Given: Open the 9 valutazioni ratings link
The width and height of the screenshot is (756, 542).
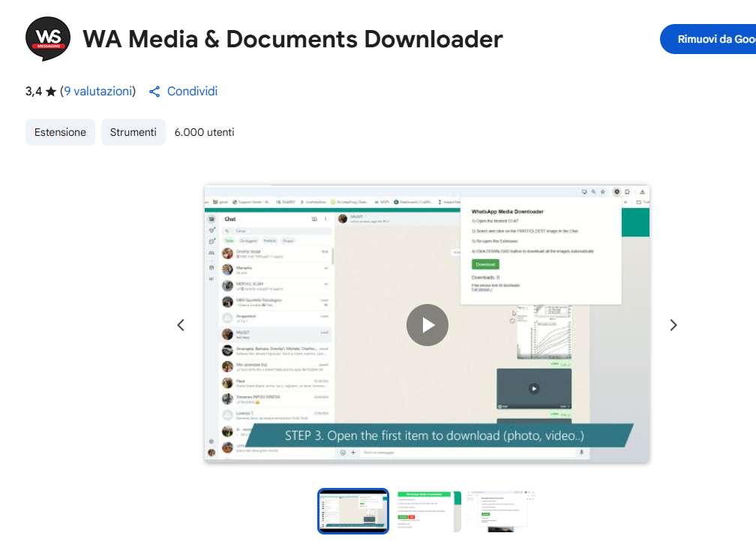Looking at the screenshot, I should (x=97, y=92).
